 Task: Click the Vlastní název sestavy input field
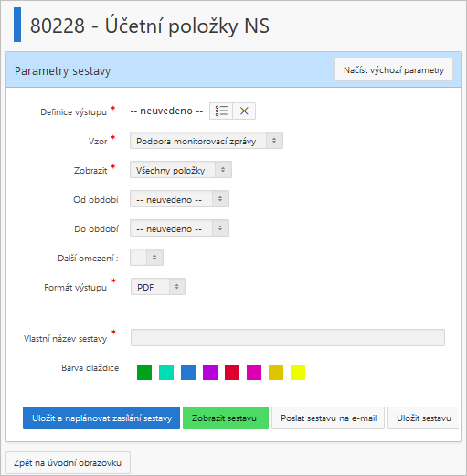pos(288,337)
